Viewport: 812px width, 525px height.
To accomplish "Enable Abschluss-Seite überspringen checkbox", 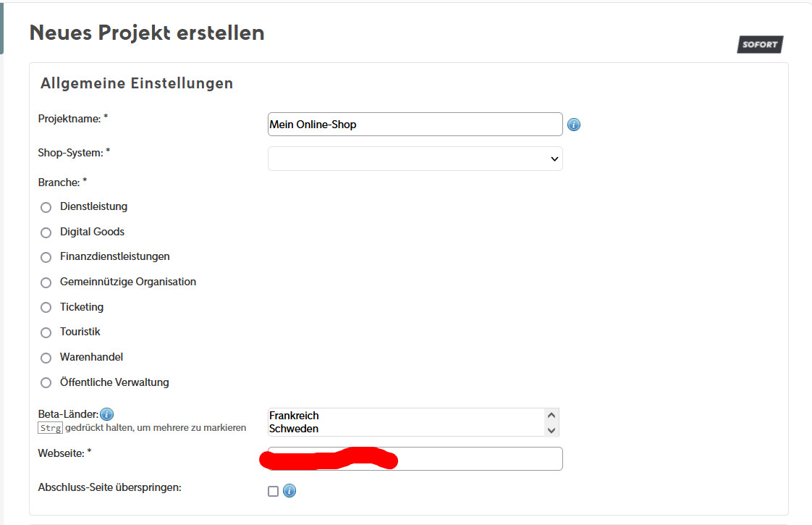I will [x=273, y=491].
